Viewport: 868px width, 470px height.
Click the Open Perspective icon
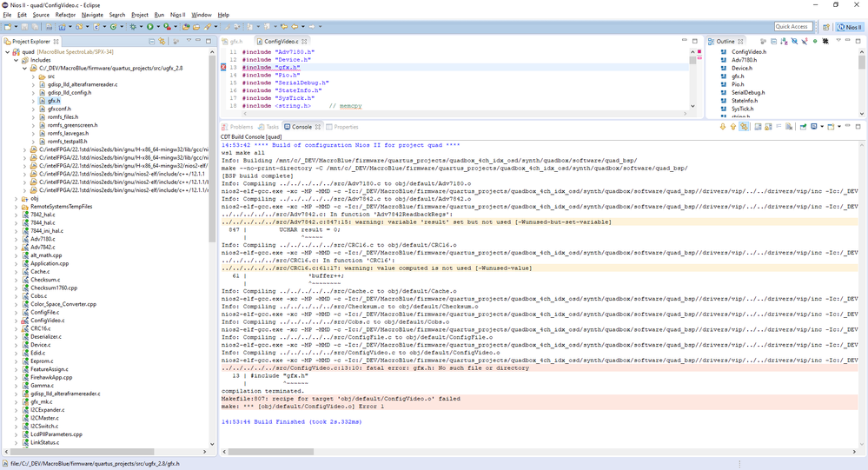825,27
